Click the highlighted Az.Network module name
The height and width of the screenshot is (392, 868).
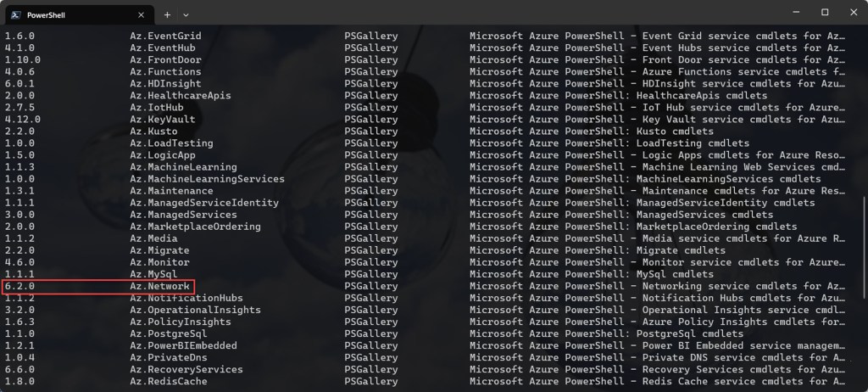tap(159, 287)
